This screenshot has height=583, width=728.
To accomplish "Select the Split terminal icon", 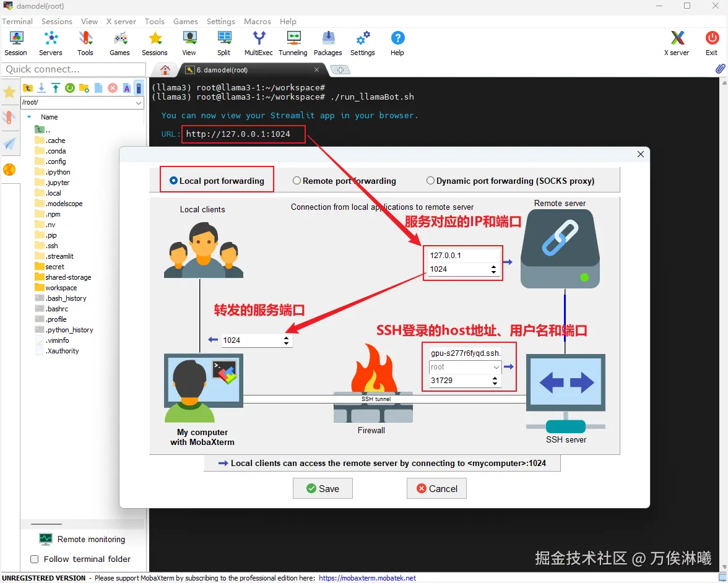I will [224, 43].
